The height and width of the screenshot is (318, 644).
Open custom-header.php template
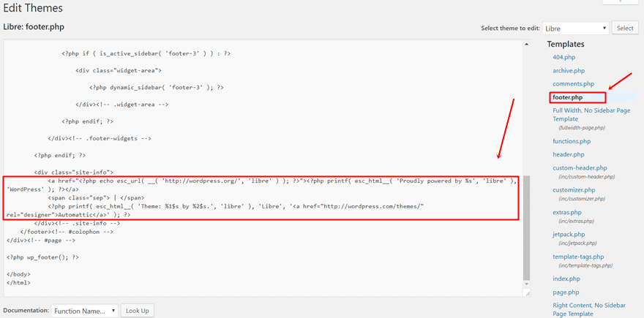click(580, 168)
